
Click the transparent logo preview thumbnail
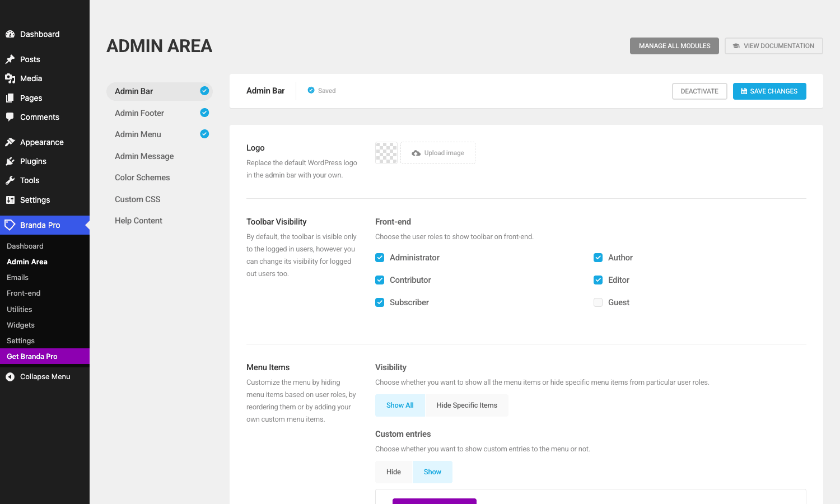click(386, 153)
